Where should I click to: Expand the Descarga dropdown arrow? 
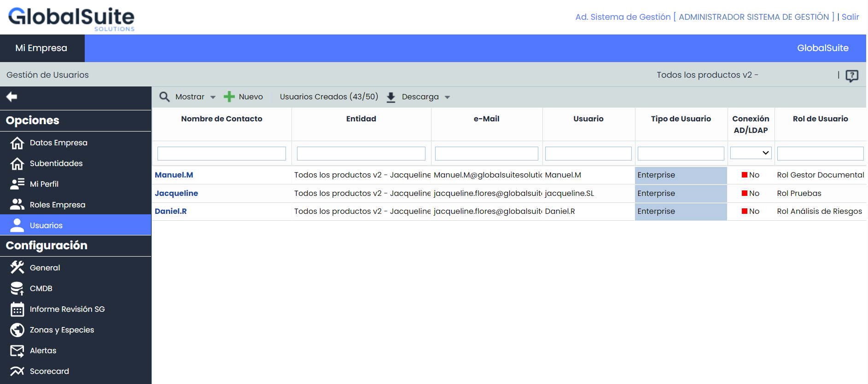tap(447, 97)
